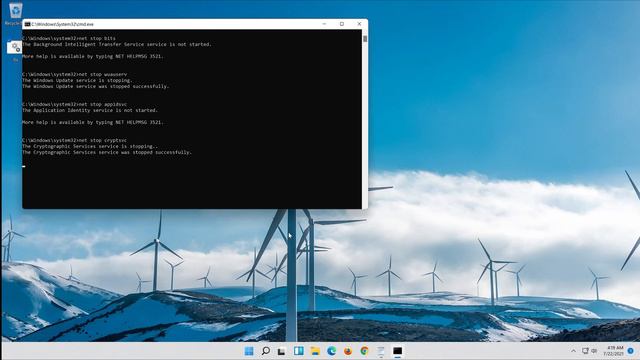Open the Notepad document icon on the taskbar
The image size is (640, 360).
coord(380,351)
